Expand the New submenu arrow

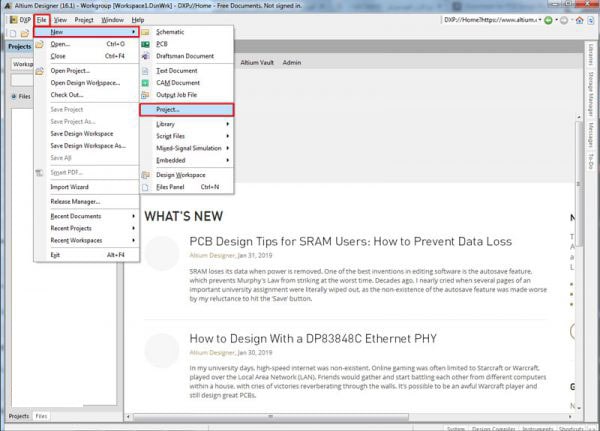133,32
